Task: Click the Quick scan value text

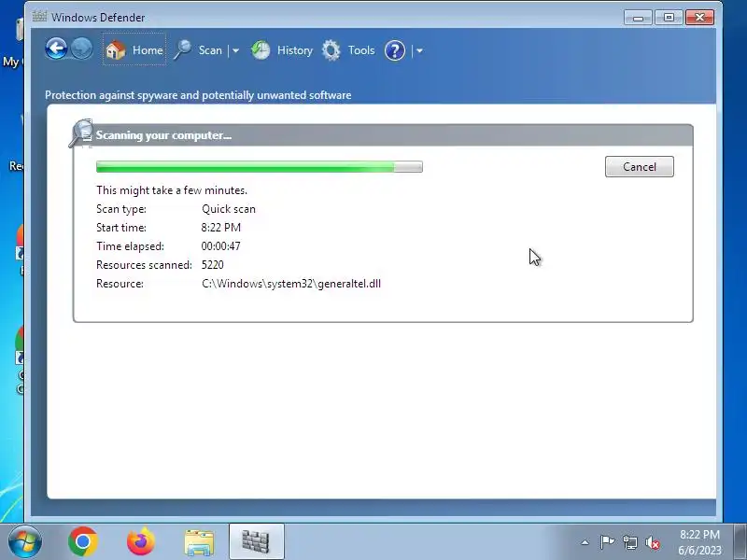Action: (x=229, y=209)
